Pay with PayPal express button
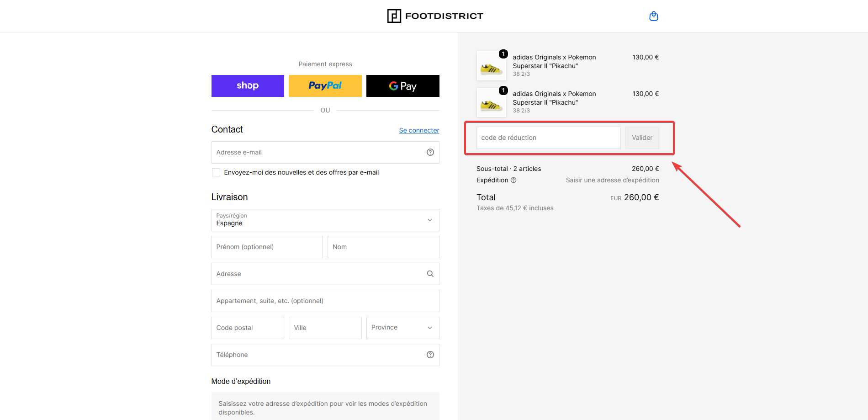868x420 pixels. point(325,86)
